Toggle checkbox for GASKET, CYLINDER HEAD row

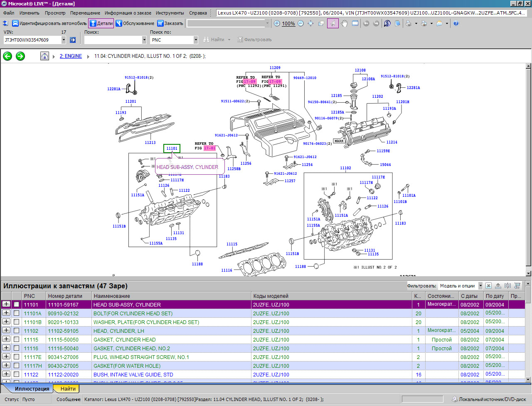pyautogui.click(x=17, y=339)
